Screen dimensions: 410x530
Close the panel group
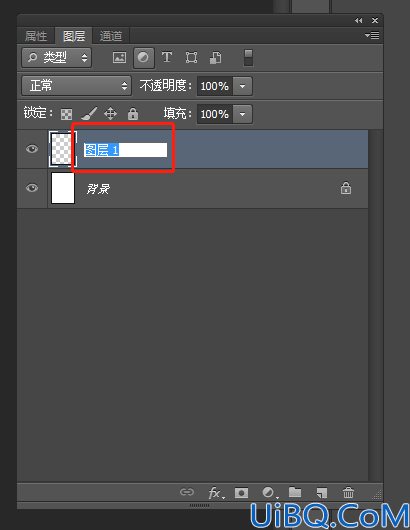coord(375,21)
